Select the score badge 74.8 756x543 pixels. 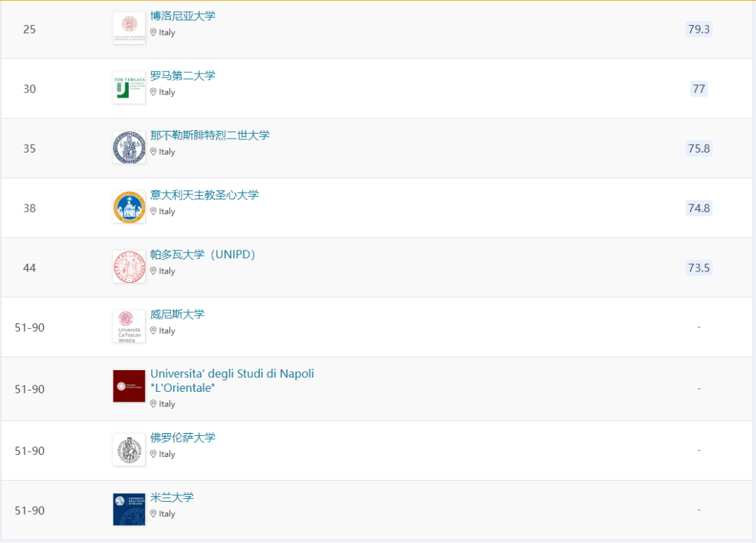pyautogui.click(x=699, y=209)
